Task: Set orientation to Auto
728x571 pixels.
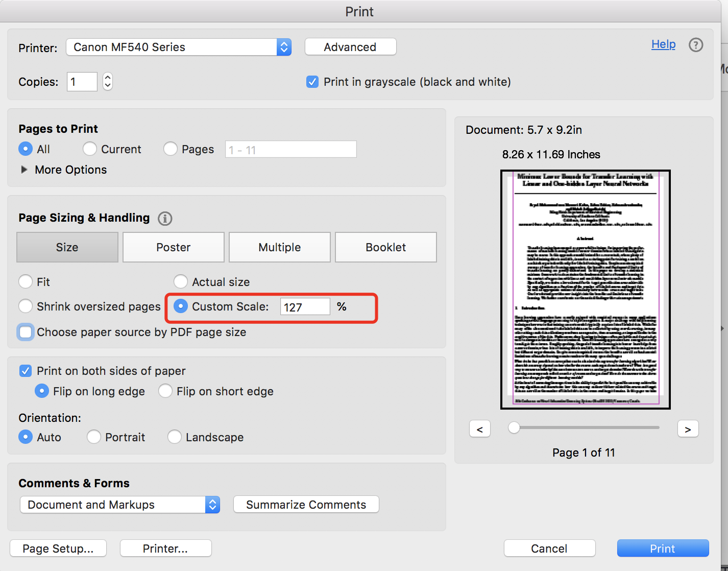Action: [x=26, y=437]
